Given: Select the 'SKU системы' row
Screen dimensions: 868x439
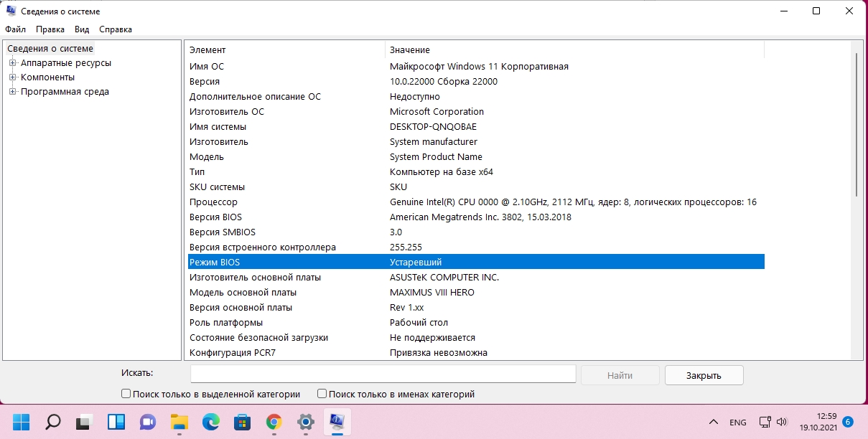Looking at the screenshot, I should click(x=476, y=187).
